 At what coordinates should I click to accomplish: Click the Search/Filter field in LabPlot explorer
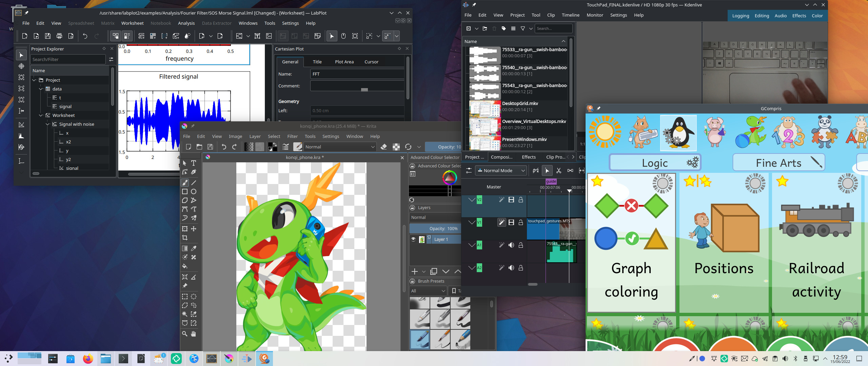pyautogui.click(x=68, y=59)
